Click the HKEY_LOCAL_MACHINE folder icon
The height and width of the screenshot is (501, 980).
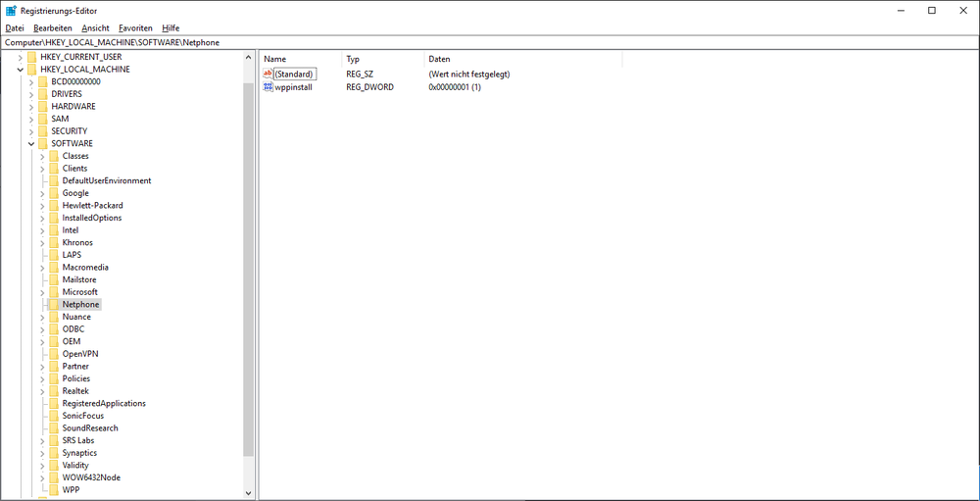[32, 70]
